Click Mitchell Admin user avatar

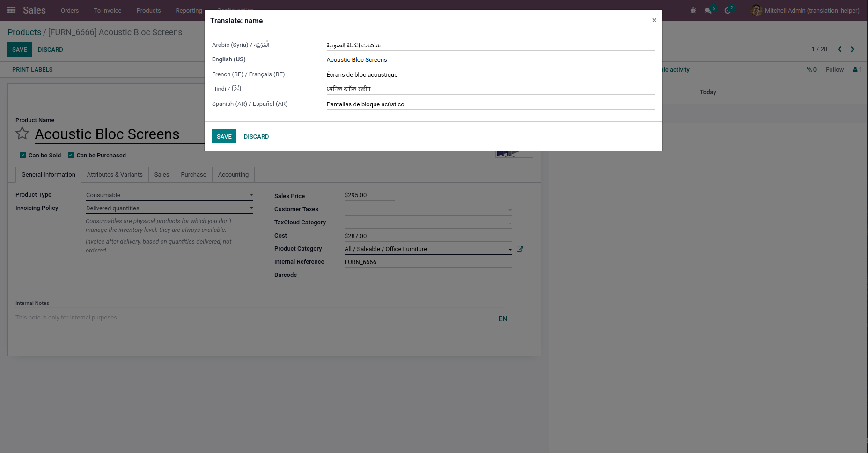point(756,10)
